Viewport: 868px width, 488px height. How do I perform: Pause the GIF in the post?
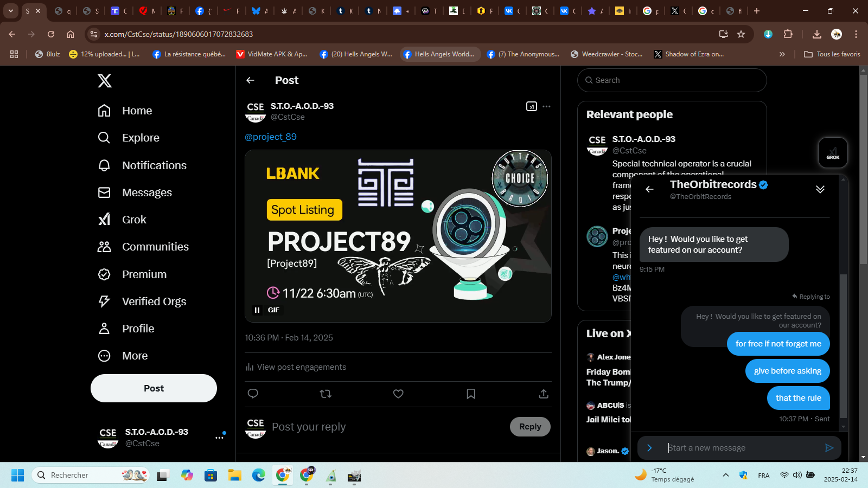point(257,310)
